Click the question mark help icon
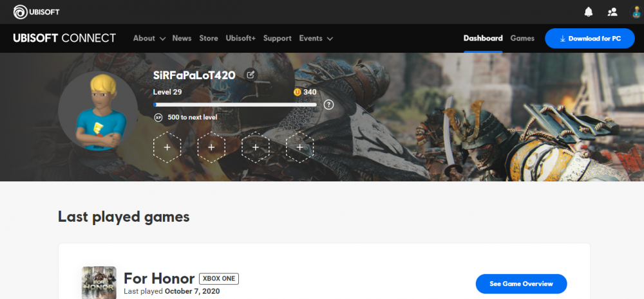644x299 pixels. click(x=328, y=104)
